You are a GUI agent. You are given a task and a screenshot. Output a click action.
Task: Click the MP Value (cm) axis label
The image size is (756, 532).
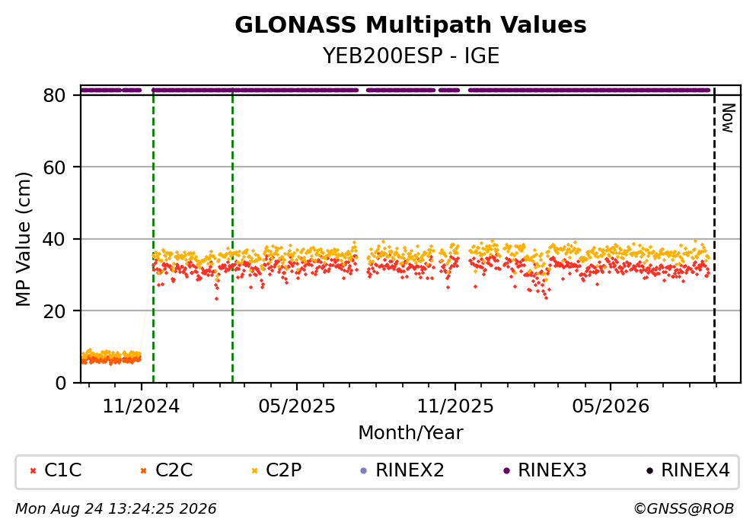point(23,239)
